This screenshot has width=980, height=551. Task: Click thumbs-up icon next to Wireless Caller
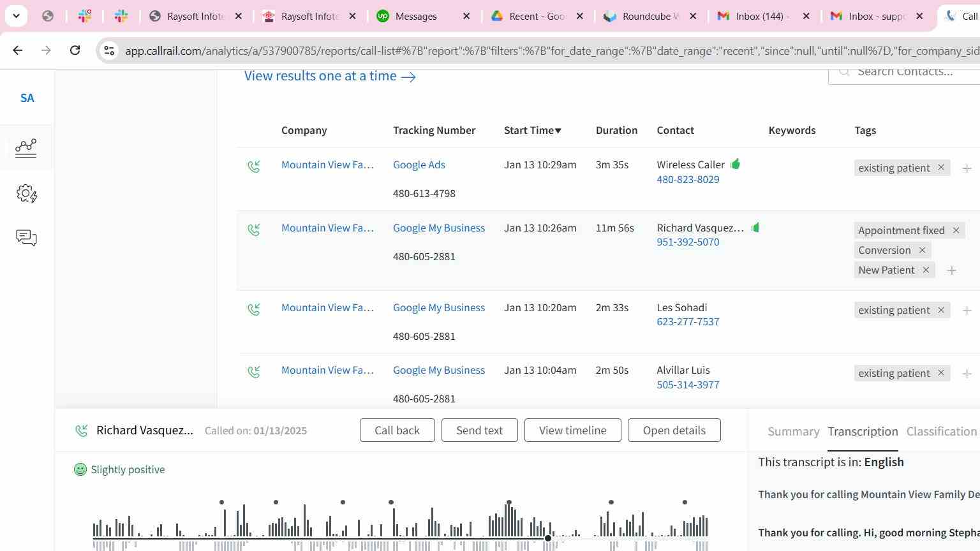pos(735,164)
